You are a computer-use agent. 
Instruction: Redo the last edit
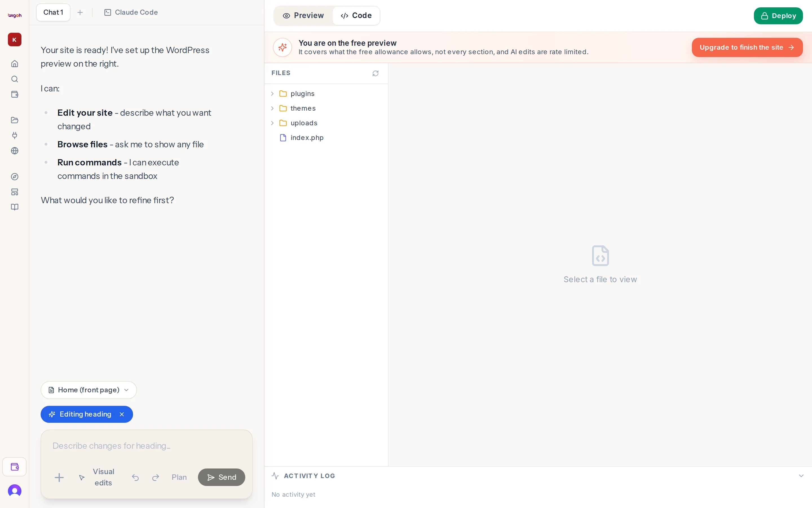[x=156, y=478]
